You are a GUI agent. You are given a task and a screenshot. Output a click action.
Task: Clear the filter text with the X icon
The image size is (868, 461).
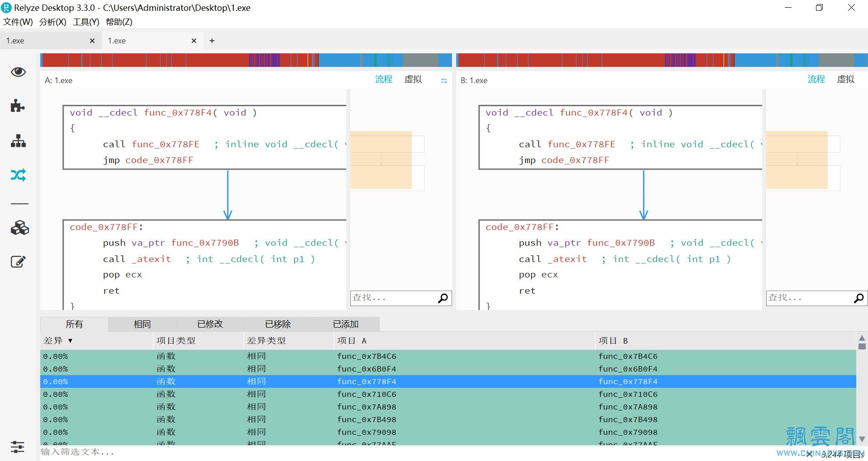click(809, 454)
